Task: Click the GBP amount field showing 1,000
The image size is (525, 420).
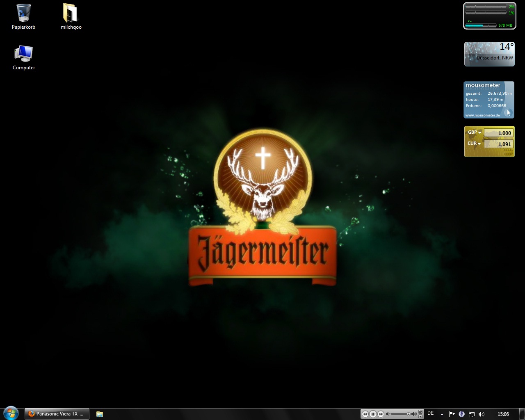Action: [x=498, y=133]
